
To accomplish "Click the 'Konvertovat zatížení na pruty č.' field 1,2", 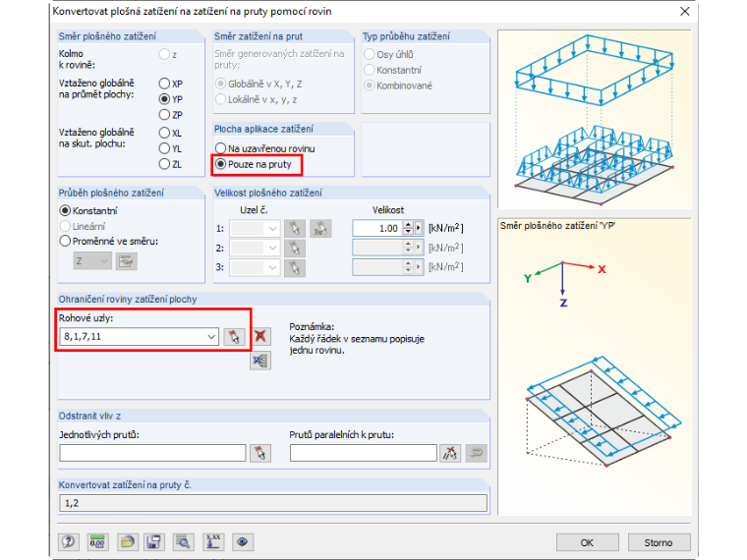I will click(x=273, y=503).
